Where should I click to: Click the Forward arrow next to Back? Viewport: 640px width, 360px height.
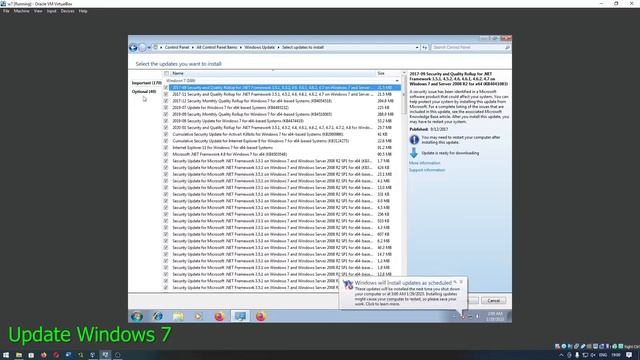click(142, 48)
